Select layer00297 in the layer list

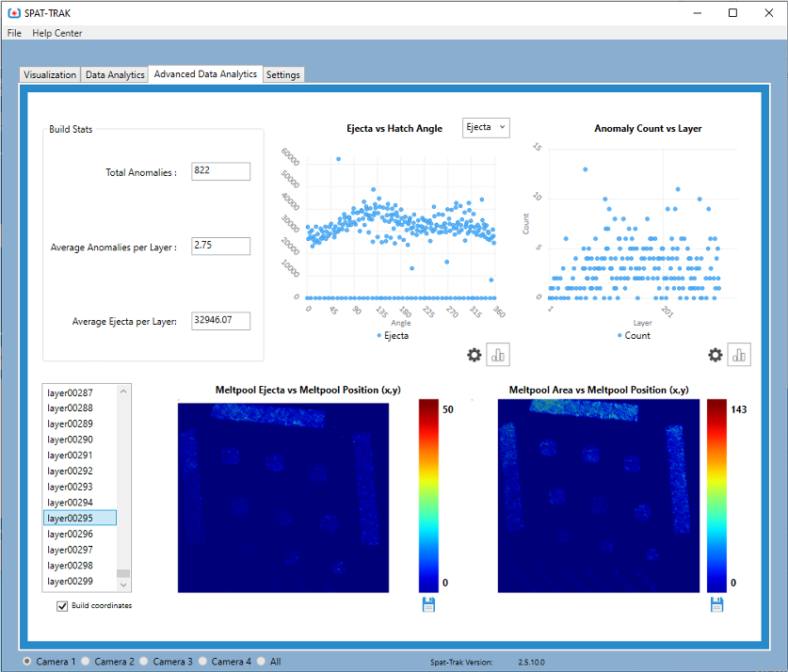coord(80,550)
